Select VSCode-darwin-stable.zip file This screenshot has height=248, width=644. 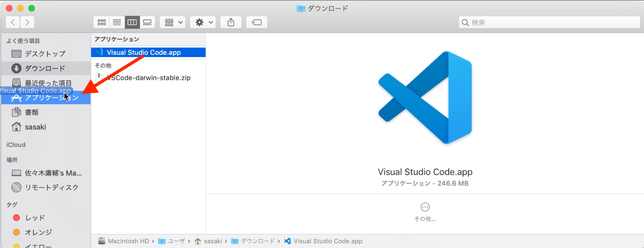click(x=148, y=78)
